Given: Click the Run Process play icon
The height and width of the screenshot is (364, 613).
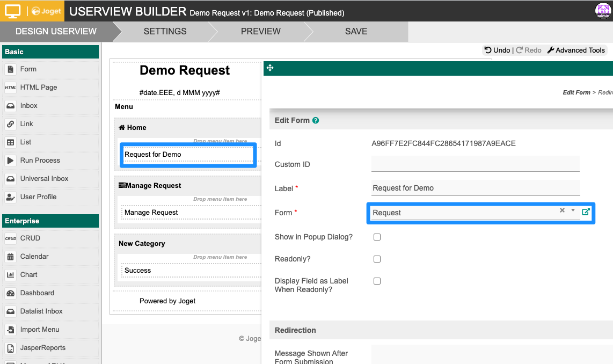Looking at the screenshot, I should tap(11, 161).
